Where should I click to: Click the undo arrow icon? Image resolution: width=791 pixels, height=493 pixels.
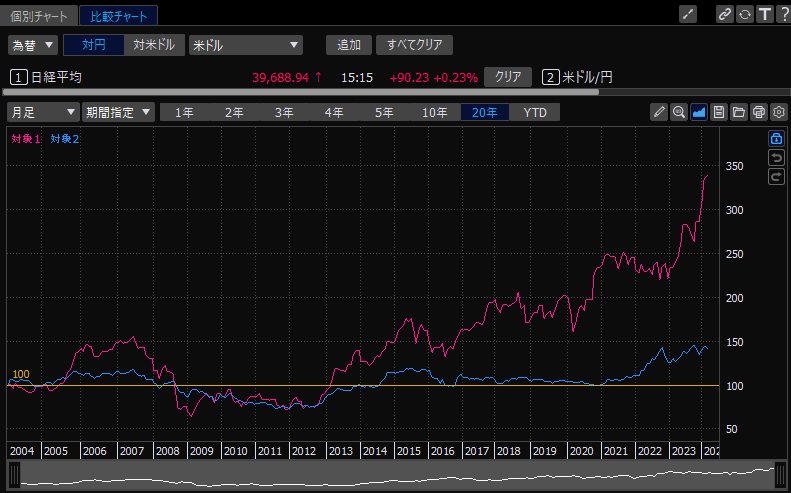click(x=776, y=157)
